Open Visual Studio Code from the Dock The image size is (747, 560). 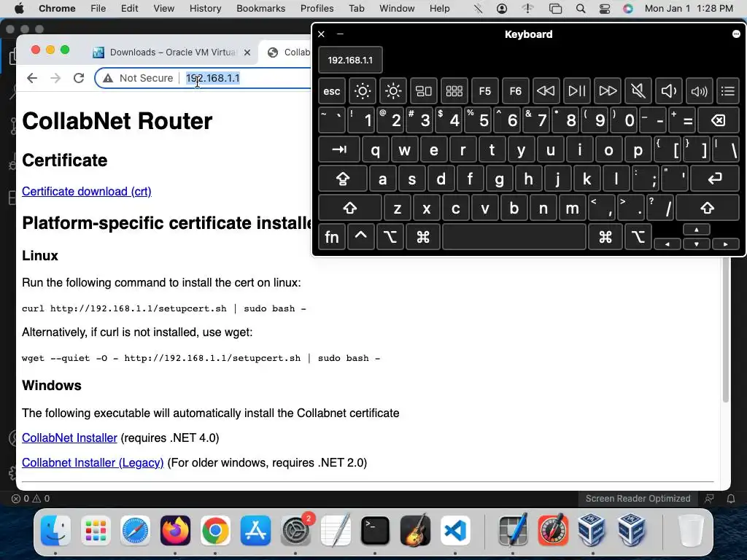coord(455,531)
